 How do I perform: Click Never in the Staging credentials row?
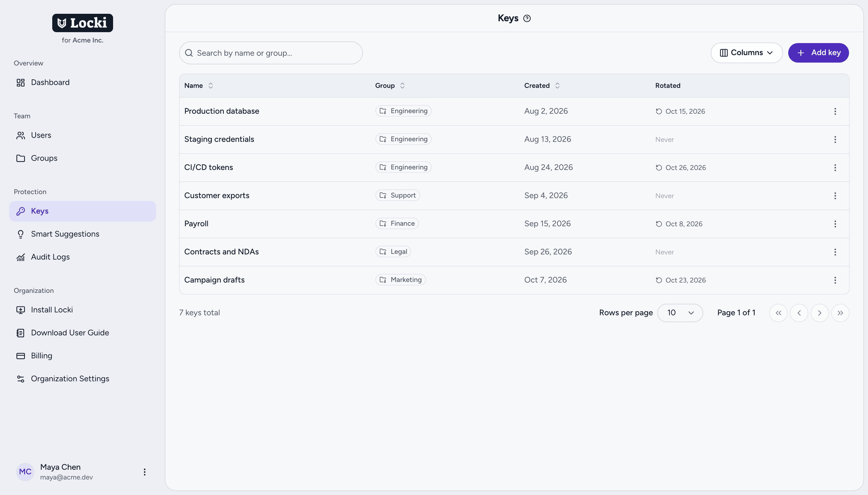(664, 140)
